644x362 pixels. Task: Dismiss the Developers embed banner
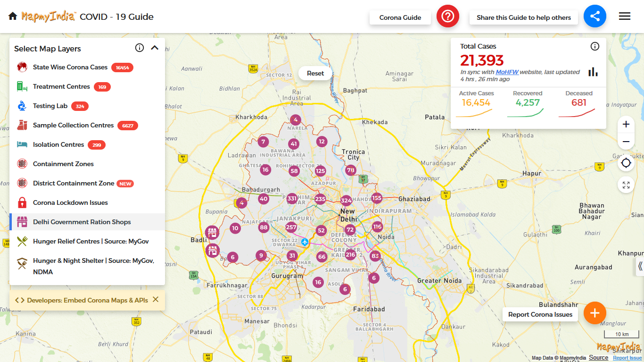156,300
